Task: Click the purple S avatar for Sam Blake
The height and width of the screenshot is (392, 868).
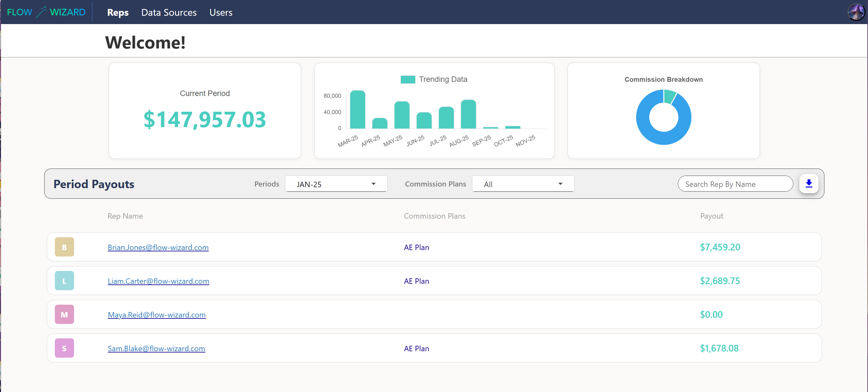Action: pos(64,348)
